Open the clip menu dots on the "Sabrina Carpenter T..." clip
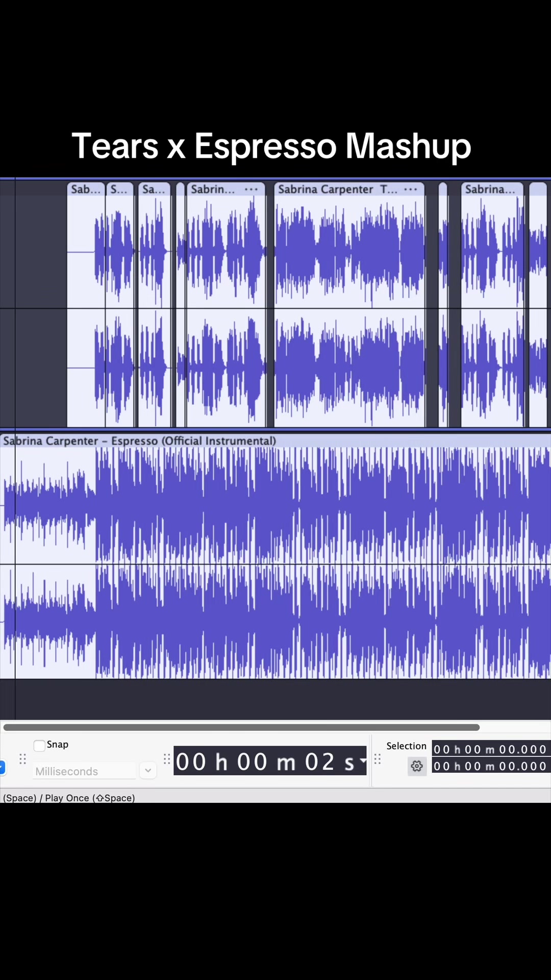 coord(411,189)
